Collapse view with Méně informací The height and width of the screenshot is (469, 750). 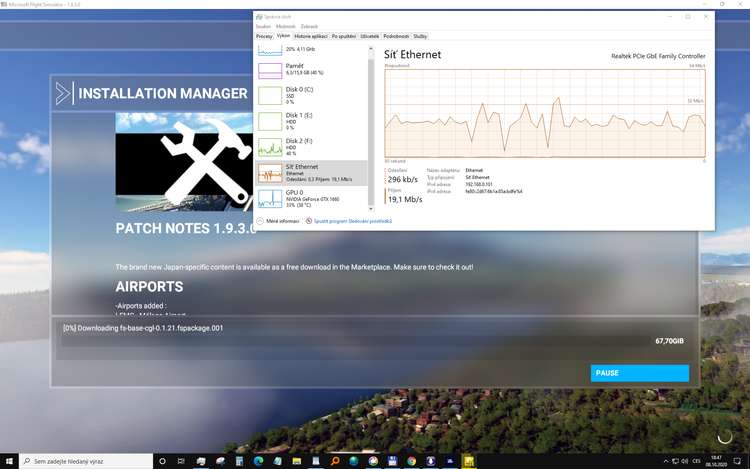click(278, 221)
